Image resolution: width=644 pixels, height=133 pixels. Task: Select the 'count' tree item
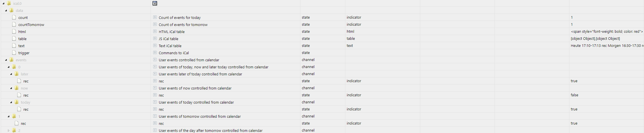23,18
